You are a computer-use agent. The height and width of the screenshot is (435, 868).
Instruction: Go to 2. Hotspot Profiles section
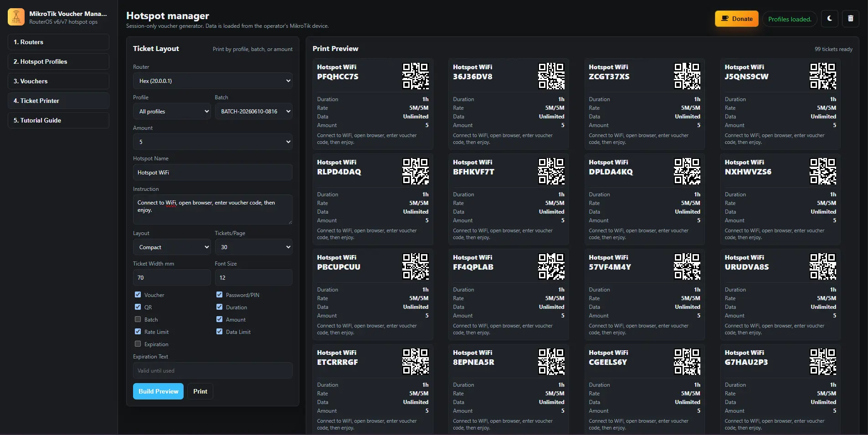pos(58,61)
